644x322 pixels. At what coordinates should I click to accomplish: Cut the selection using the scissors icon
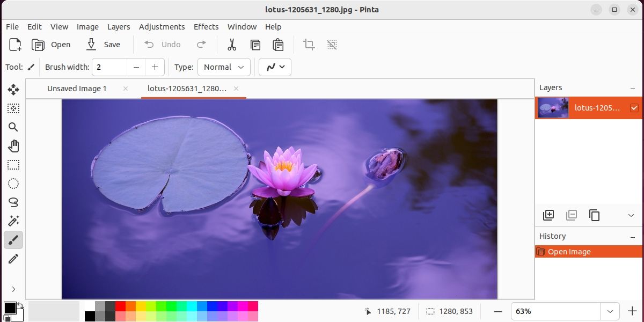pyautogui.click(x=232, y=45)
